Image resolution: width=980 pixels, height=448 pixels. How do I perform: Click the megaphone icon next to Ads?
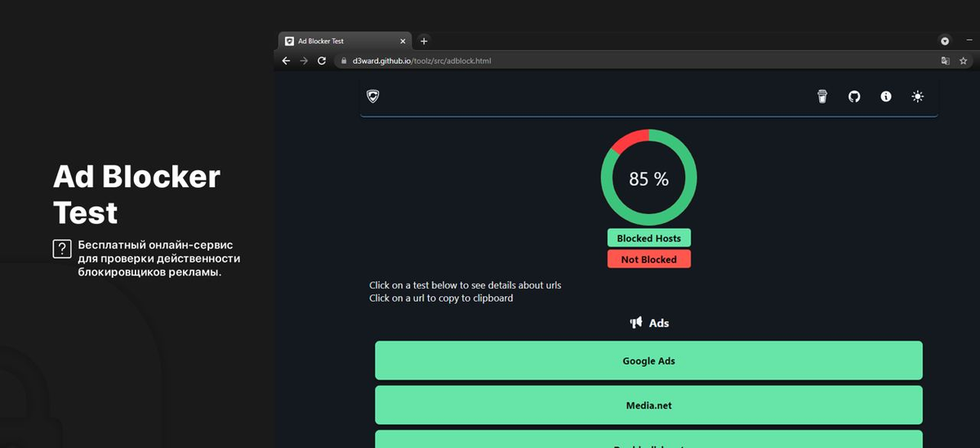[x=636, y=323]
